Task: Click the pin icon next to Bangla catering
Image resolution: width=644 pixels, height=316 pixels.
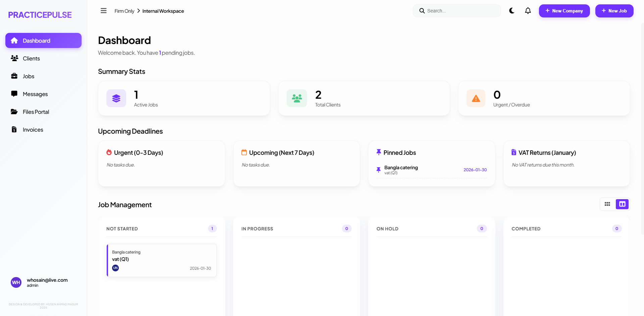Action: pos(379,170)
